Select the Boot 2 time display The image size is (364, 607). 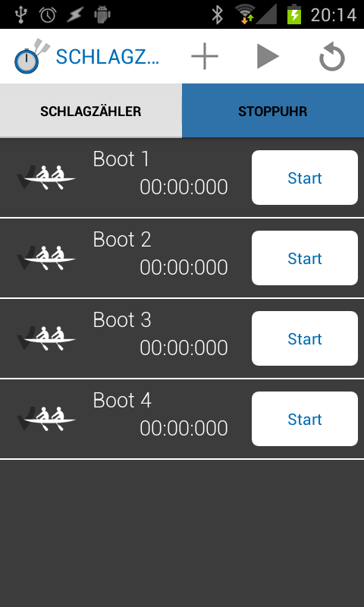tap(184, 268)
